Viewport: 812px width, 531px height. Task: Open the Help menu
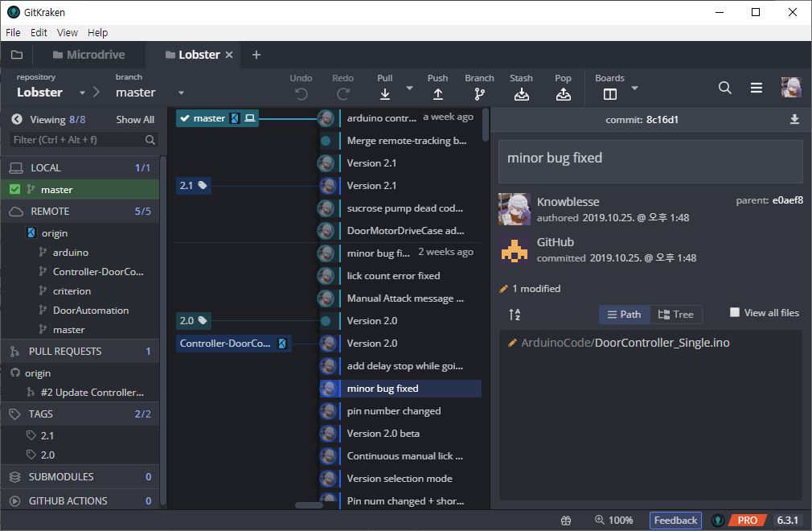97,33
